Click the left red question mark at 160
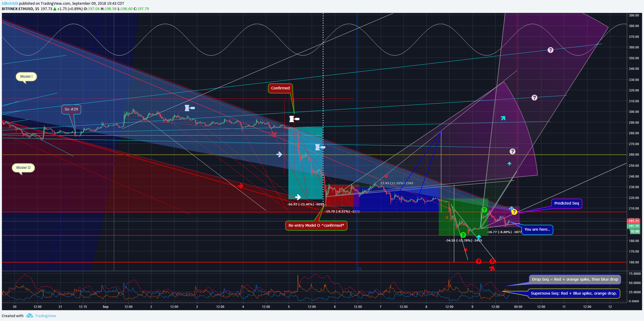Image resolution: width=644 pixels, height=321 pixels. click(x=478, y=261)
